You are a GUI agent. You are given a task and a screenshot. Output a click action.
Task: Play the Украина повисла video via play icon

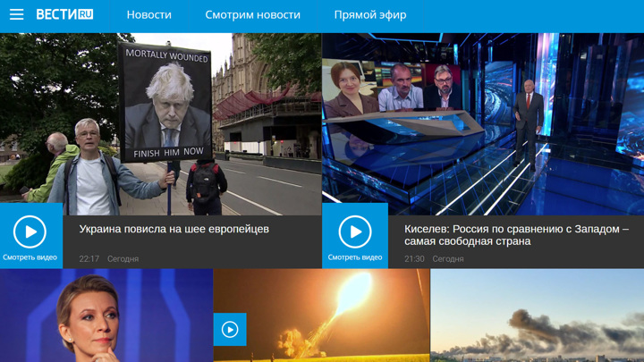[x=30, y=232]
